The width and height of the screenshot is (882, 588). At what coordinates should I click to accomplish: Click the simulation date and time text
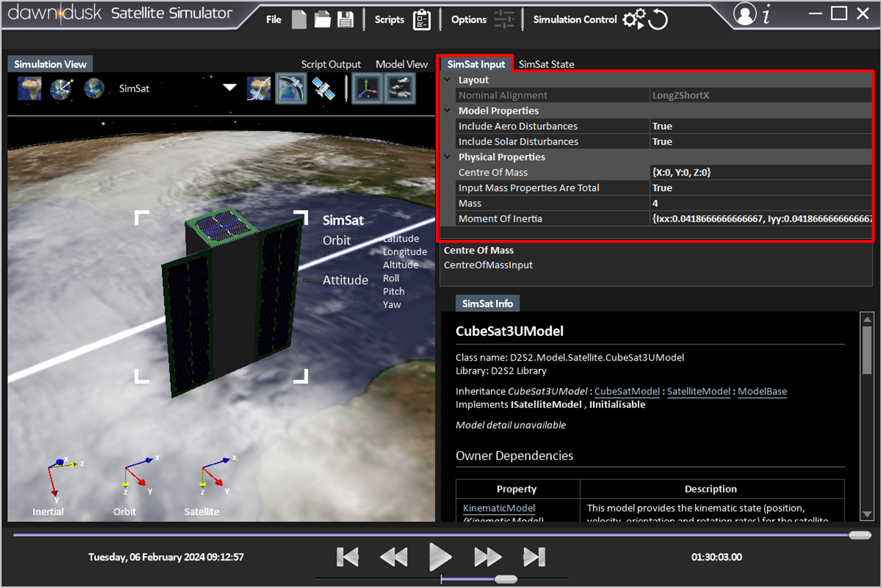click(x=166, y=557)
